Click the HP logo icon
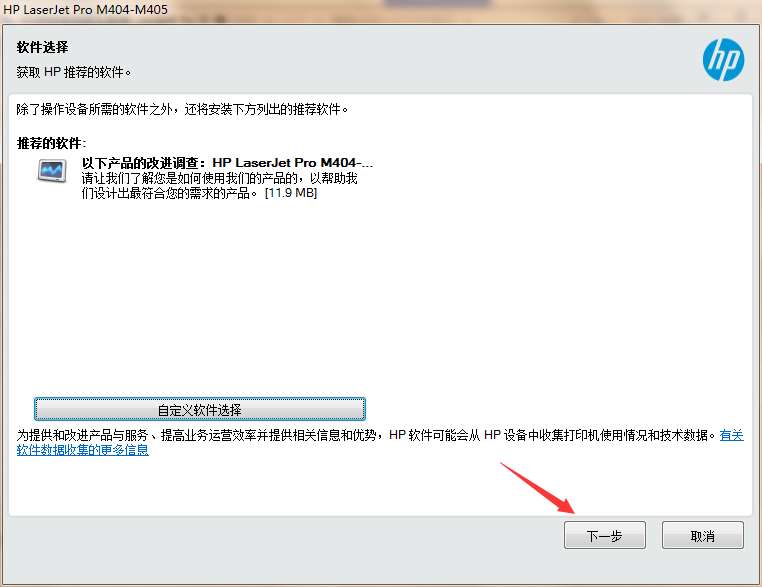 click(x=723, y=59)
